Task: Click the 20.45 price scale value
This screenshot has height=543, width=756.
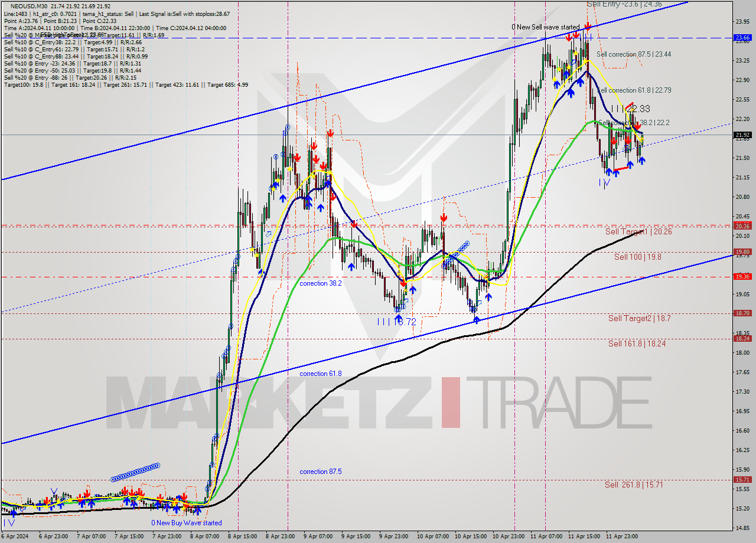Action: [742, 217]
